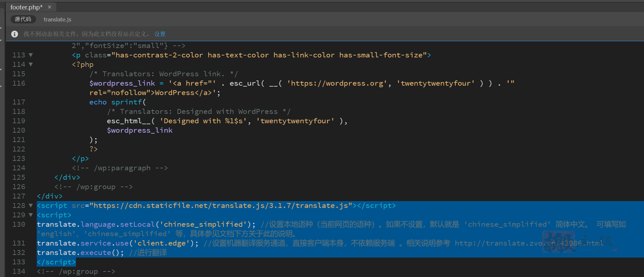
Task: Click the closing '</p>' tag
Action: pyautogui.click(x=80, y=159)
